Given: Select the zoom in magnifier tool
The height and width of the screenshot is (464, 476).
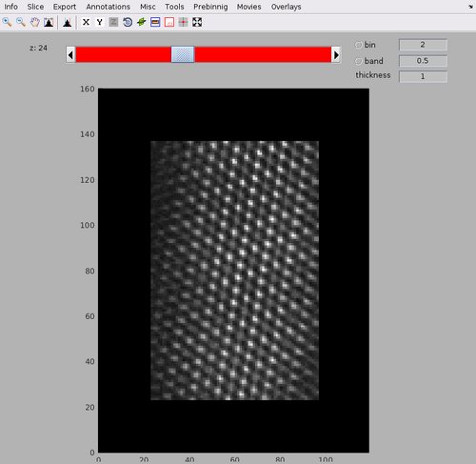Looking at the screenshot, I should 7,22.
